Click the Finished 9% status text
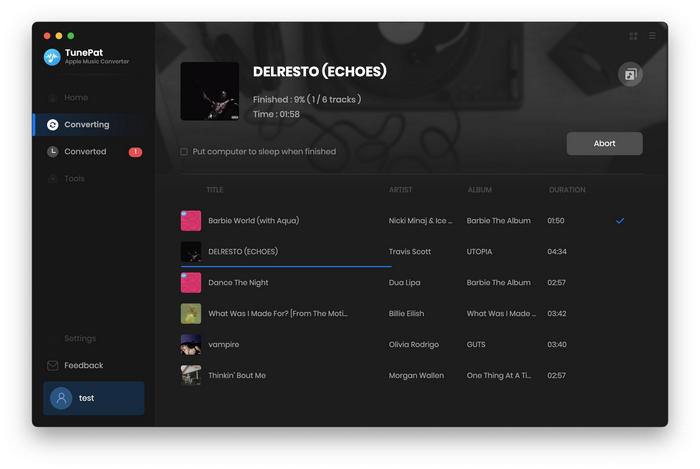Image resolution: width=700 pixels, height=469 pixels. pyautogui.click(x=307, y=100)
